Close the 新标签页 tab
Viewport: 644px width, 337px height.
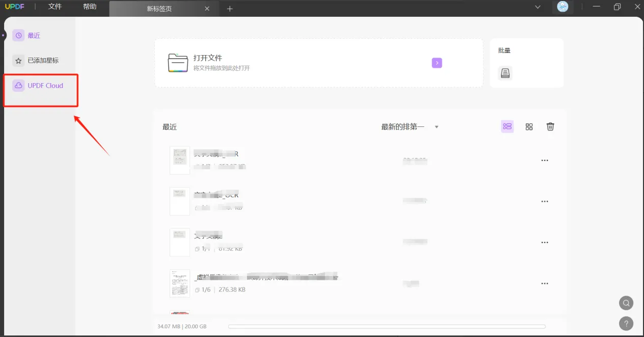(x=207, y=9)
